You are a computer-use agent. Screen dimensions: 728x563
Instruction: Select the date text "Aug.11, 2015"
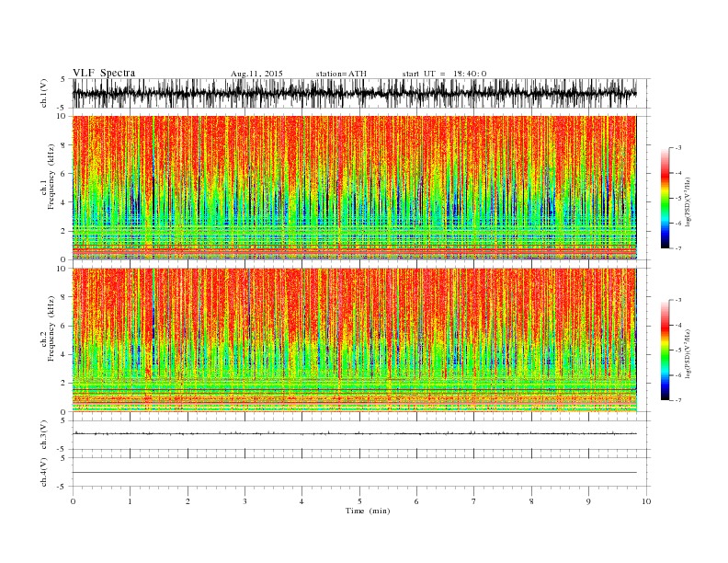coord(256,74)
